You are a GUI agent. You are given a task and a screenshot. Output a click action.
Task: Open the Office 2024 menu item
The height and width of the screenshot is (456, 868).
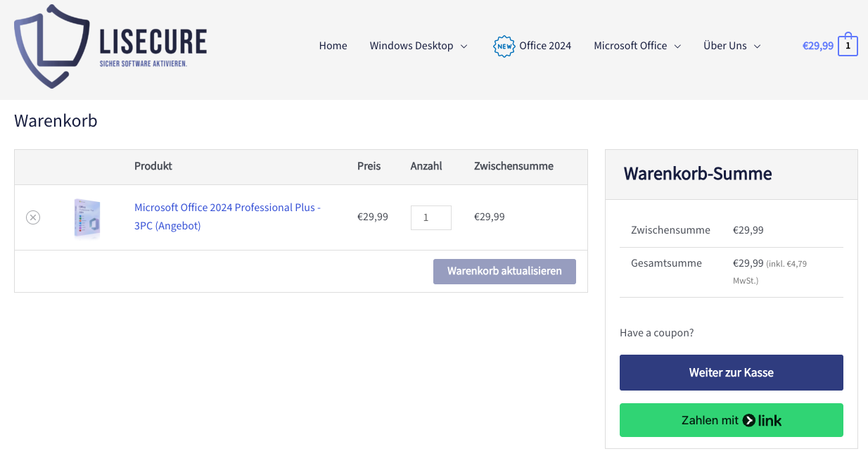[545, 46]
